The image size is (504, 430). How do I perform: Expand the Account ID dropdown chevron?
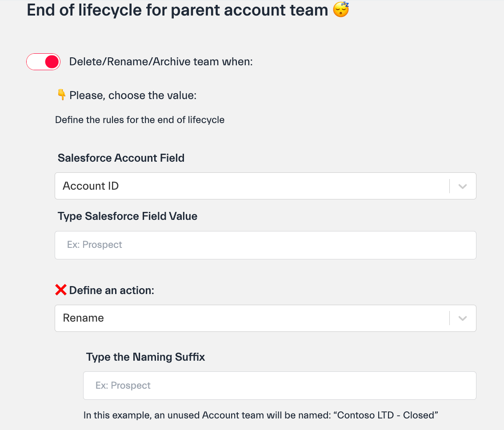pos(463,186)
